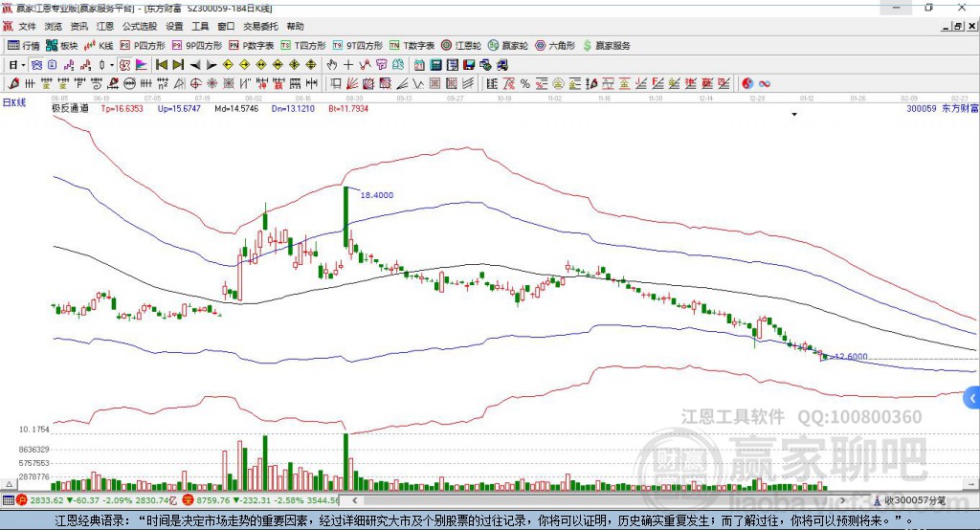Viewport: 980px width, 530px height.
Task: Open the calendar icon in toolbar
Action: (419, 65)
